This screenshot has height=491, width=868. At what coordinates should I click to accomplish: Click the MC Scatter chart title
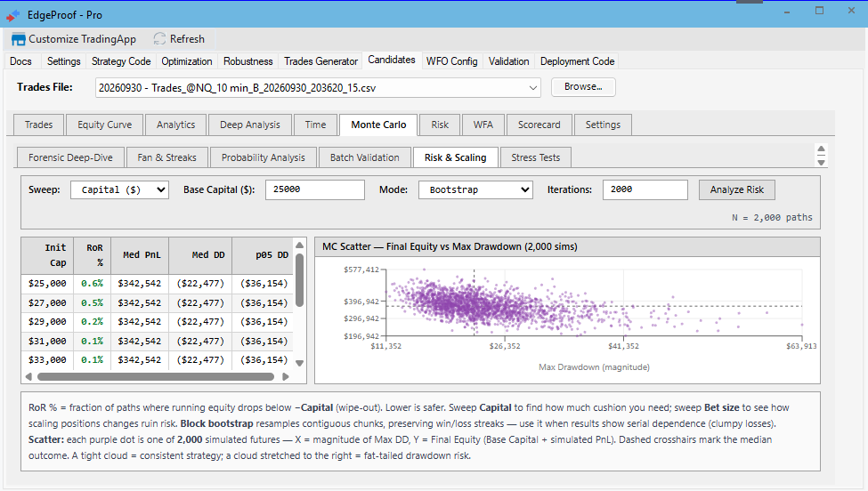(450, 246)
